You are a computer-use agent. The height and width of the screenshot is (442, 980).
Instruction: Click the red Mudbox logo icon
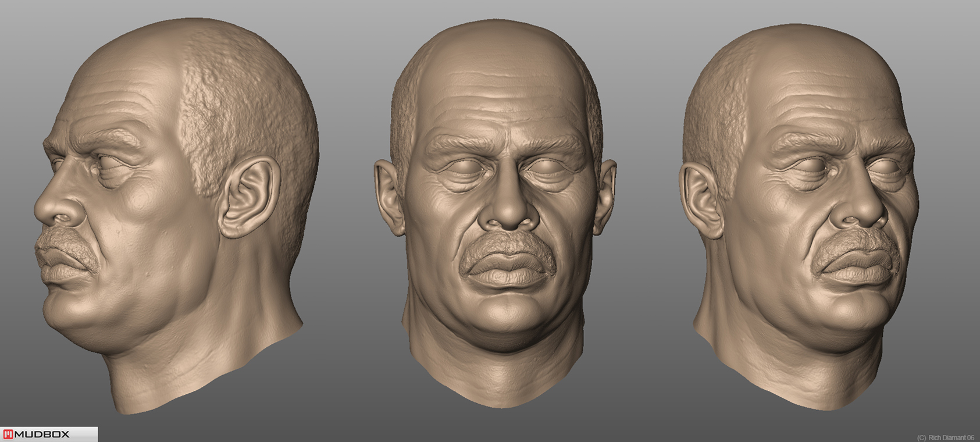(8, 434)
